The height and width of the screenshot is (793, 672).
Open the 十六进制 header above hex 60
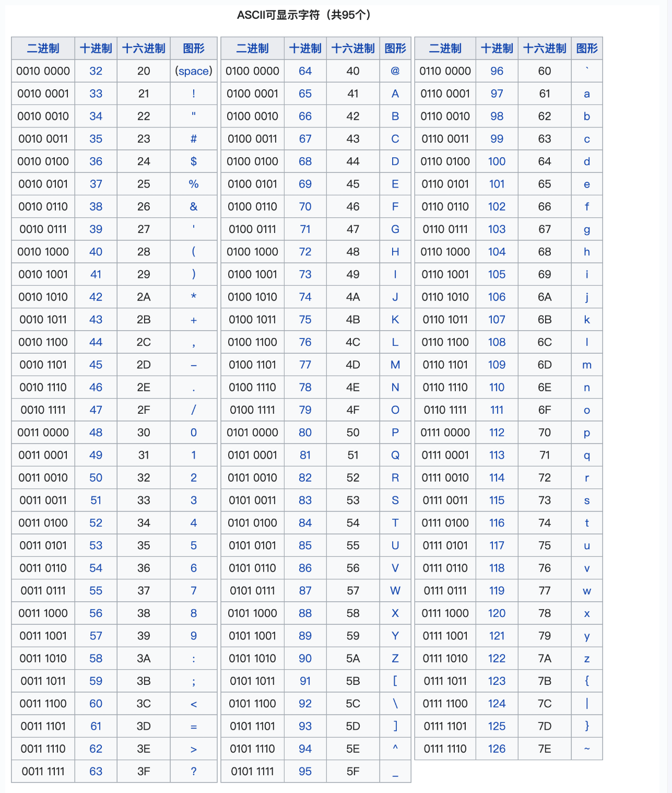[x=545, y=49]
